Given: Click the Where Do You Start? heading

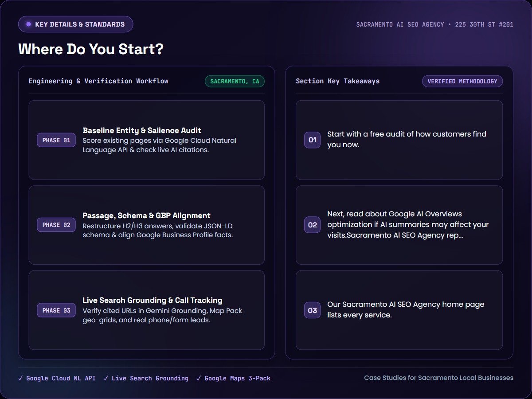Looking at the screenshot, I should coord(91,49).
